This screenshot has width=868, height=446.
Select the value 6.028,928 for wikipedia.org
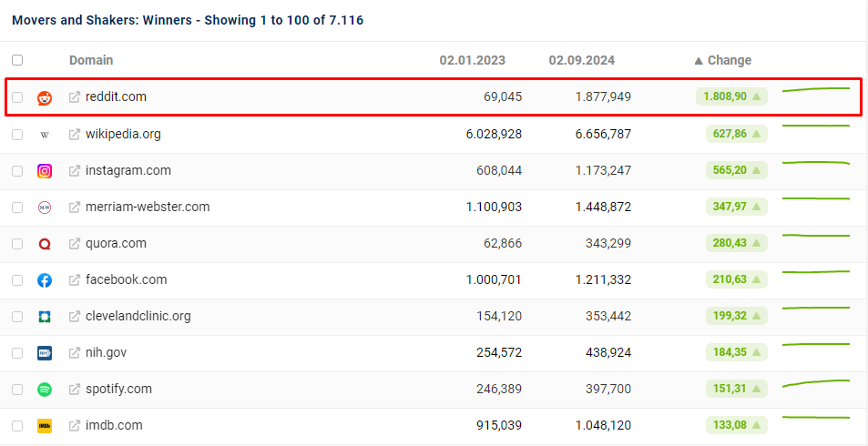pyautogui.click(x=494, y=135)
